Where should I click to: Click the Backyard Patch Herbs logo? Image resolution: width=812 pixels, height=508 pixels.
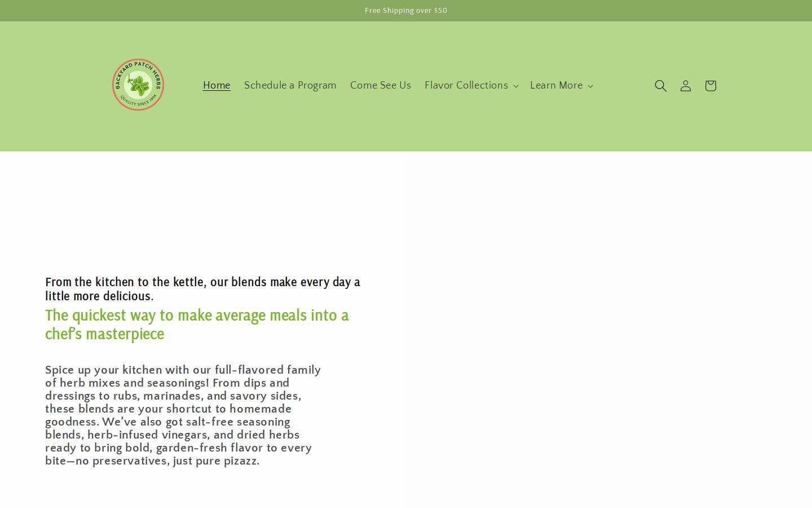138,85
